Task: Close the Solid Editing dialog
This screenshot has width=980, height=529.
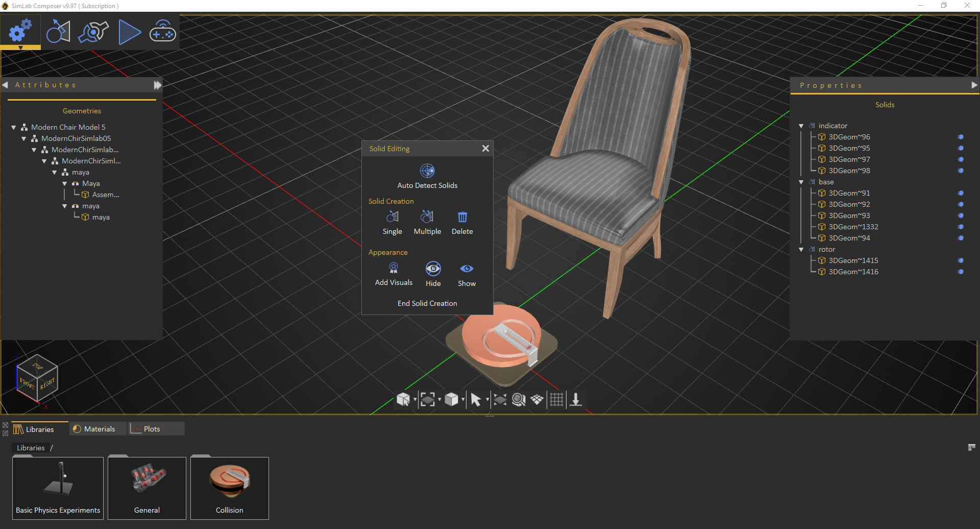Action: (x=485, y=148)
